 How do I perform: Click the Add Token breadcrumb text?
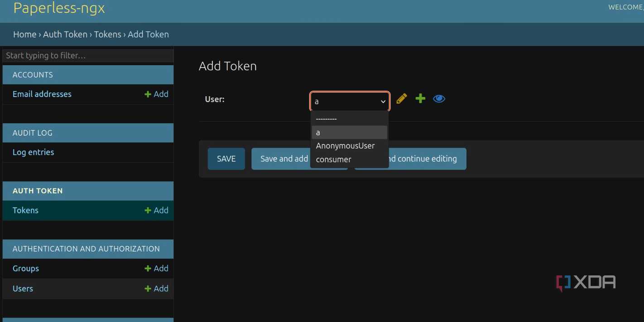(148, 34)
